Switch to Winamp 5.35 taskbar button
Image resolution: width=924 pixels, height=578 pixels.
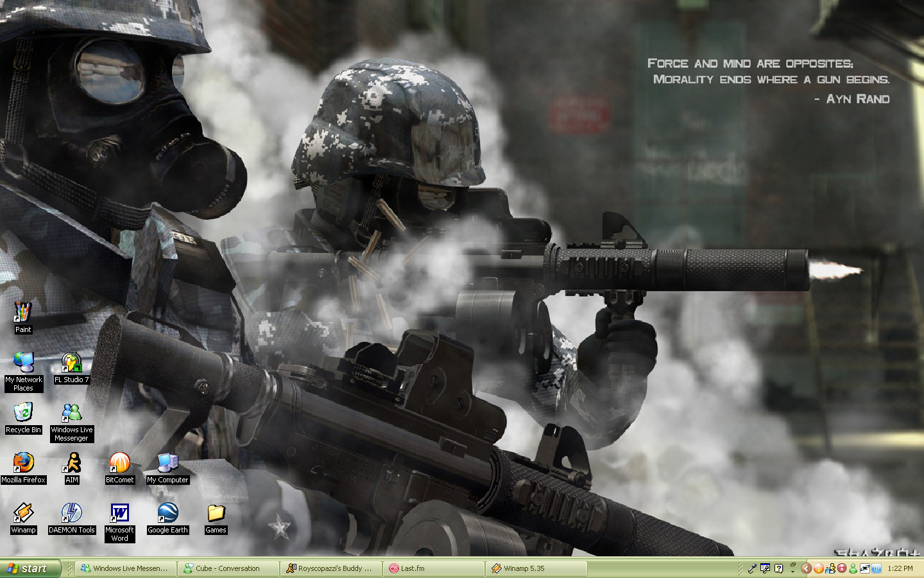pyautogui.click(x=536, y=568)
